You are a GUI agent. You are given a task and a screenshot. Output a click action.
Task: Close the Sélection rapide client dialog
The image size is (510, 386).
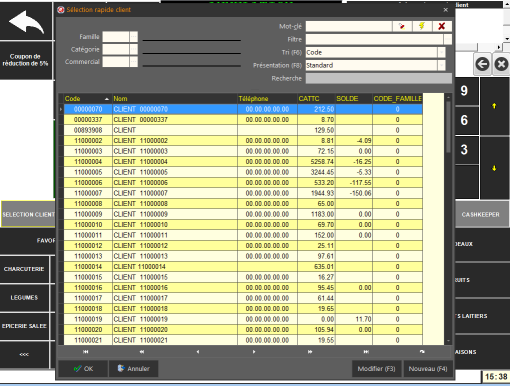(446, 10)
